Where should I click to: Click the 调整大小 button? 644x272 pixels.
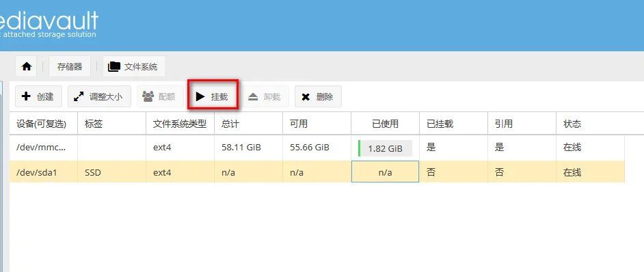click(99, 96)
